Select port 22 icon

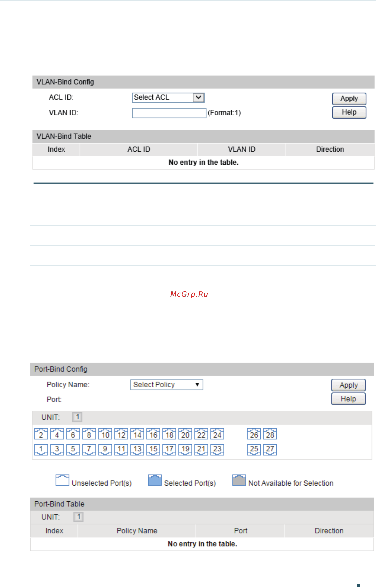201,434
